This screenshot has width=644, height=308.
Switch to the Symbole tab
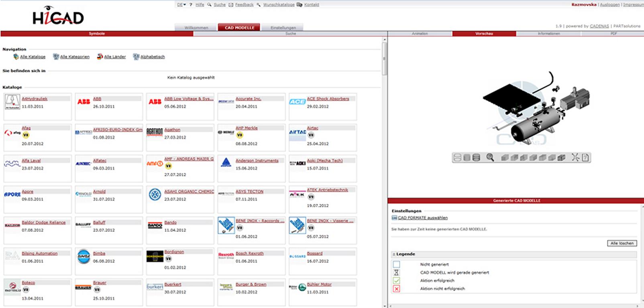[x=97, y=34]
